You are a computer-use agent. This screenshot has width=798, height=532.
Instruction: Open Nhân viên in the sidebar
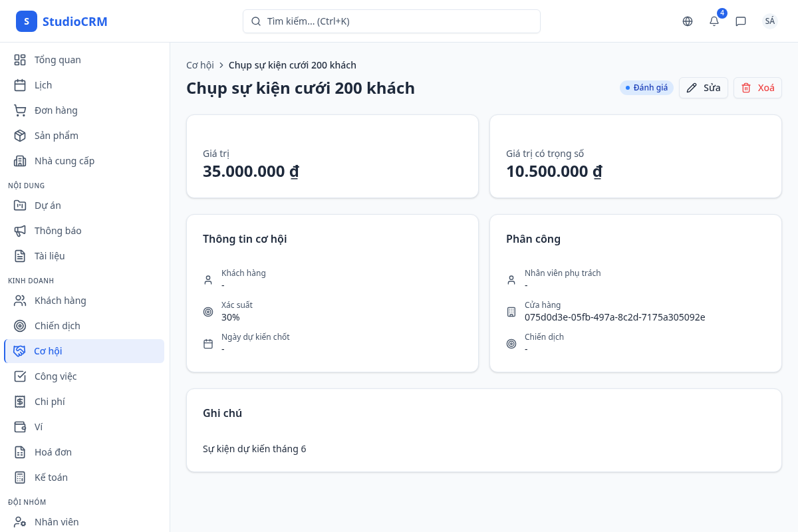click(57, 522)
